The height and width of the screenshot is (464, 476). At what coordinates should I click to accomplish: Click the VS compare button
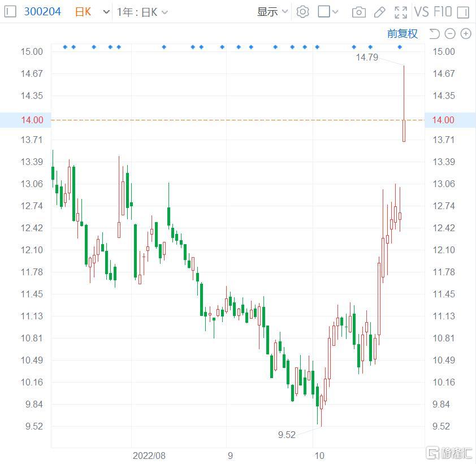pyautogui.click(x=421, y=12)
